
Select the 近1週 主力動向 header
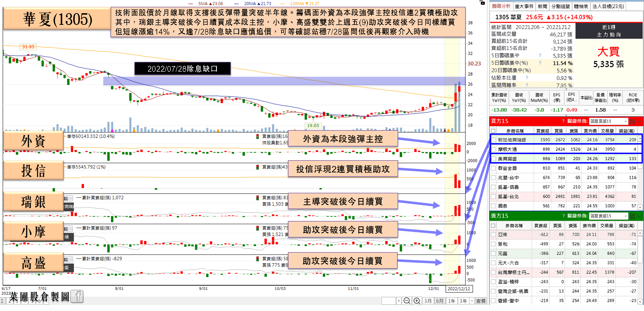pyautogui.click(x=609, y=31)
